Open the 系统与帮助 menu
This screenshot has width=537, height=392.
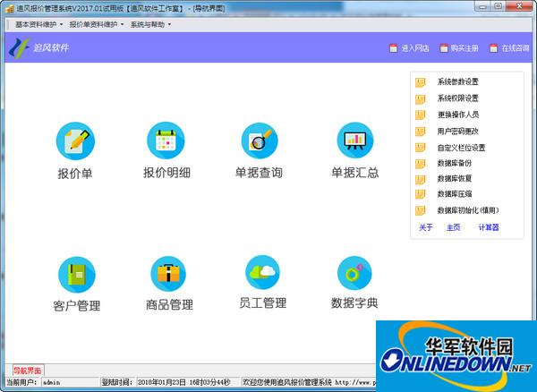[150, 25]
